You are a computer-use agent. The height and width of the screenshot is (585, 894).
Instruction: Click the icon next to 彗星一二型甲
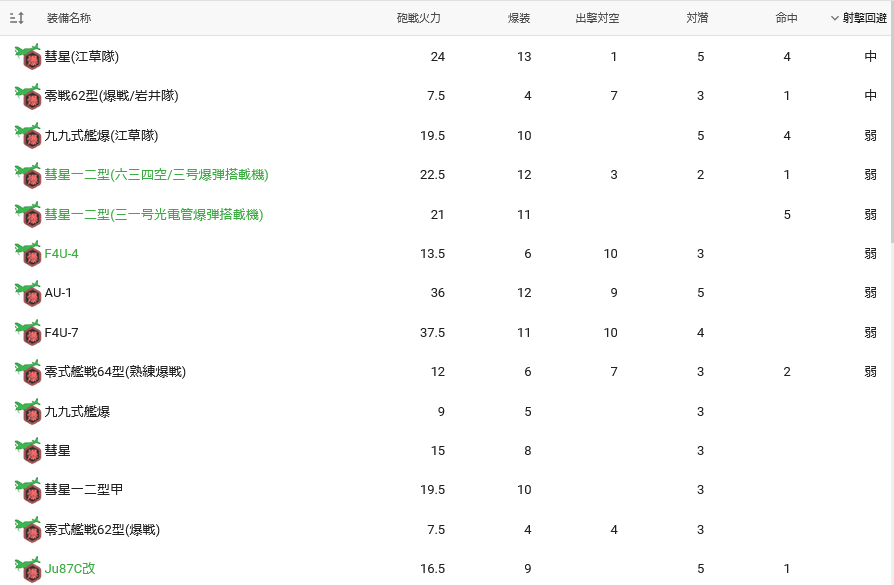tap(29, 490)
